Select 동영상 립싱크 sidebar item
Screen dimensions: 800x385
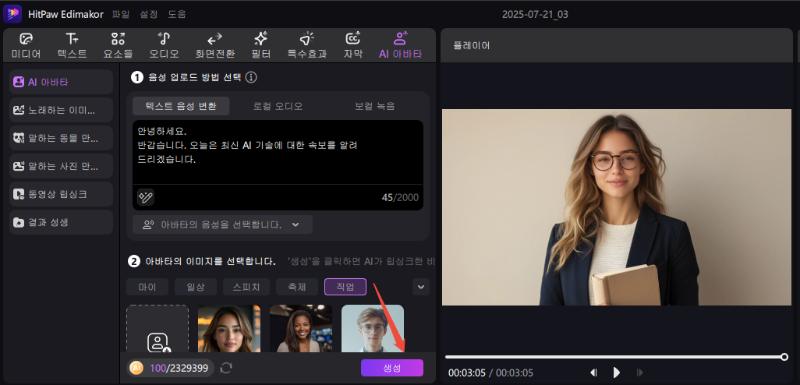point(61,194)
